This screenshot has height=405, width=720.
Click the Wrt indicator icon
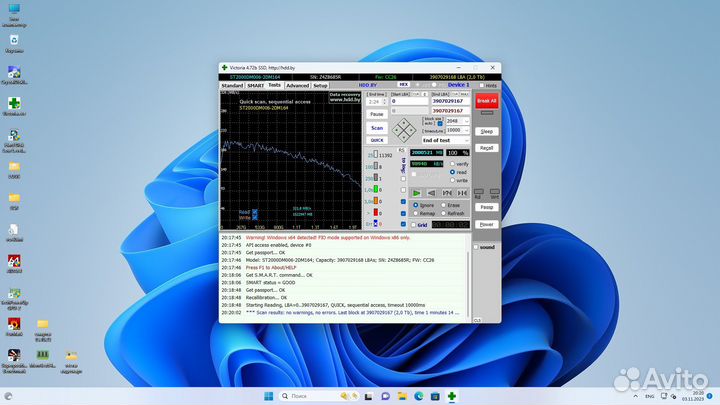[495, 193]
